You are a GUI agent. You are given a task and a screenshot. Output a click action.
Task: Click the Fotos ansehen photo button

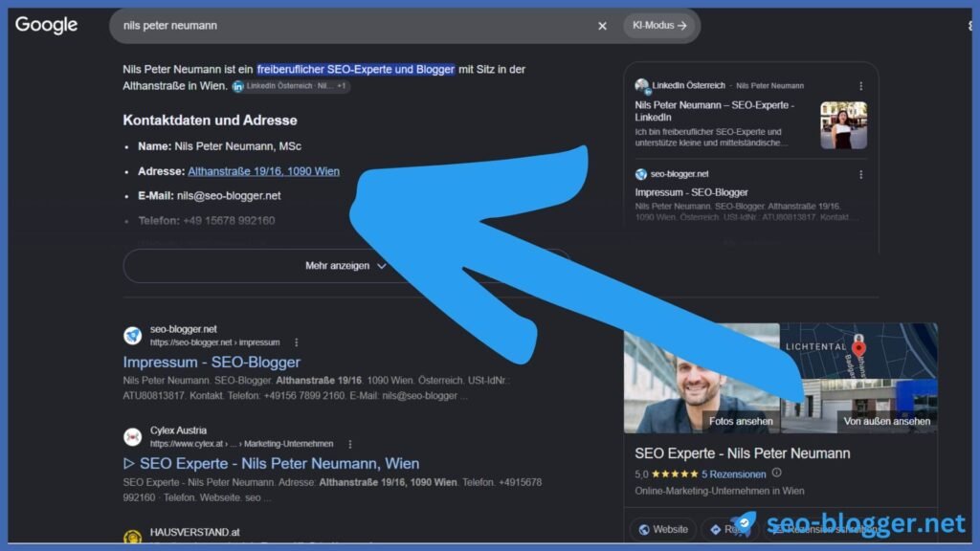741,421
